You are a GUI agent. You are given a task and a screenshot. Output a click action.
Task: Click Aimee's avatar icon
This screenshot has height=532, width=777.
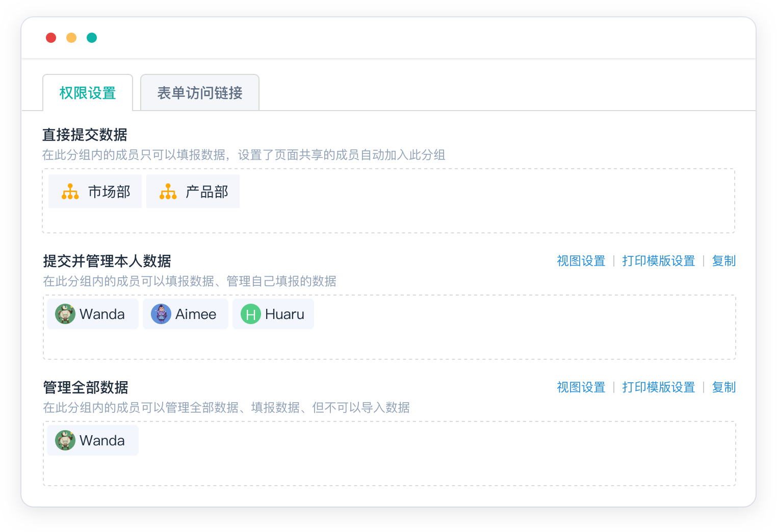[161, 314]
